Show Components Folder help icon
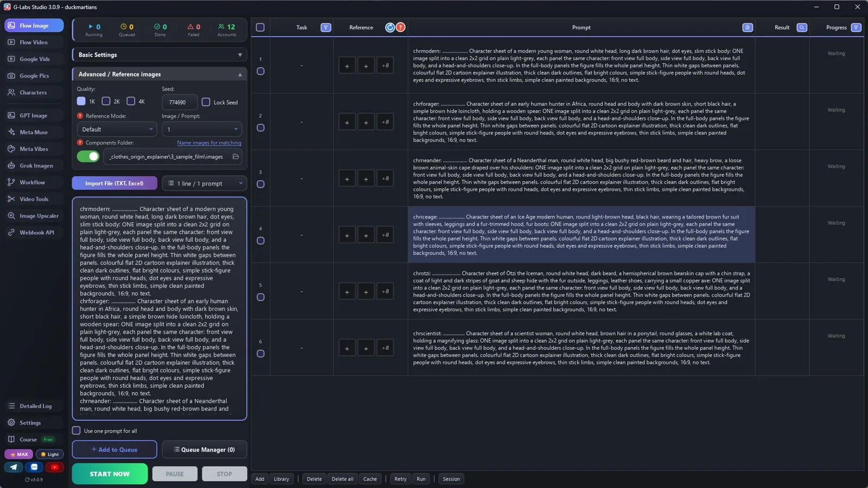 click(80, 143)
